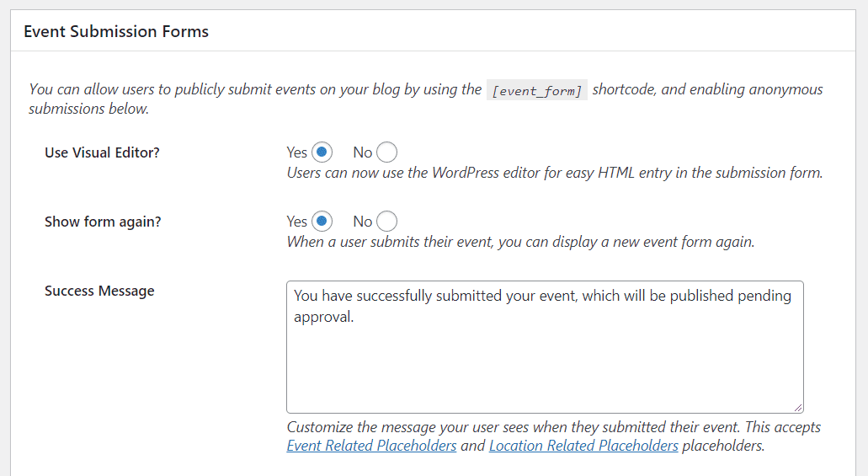Click the 'Customize the message' help text
This screenshot has width=868, height=476.
[x=554, y=436]
